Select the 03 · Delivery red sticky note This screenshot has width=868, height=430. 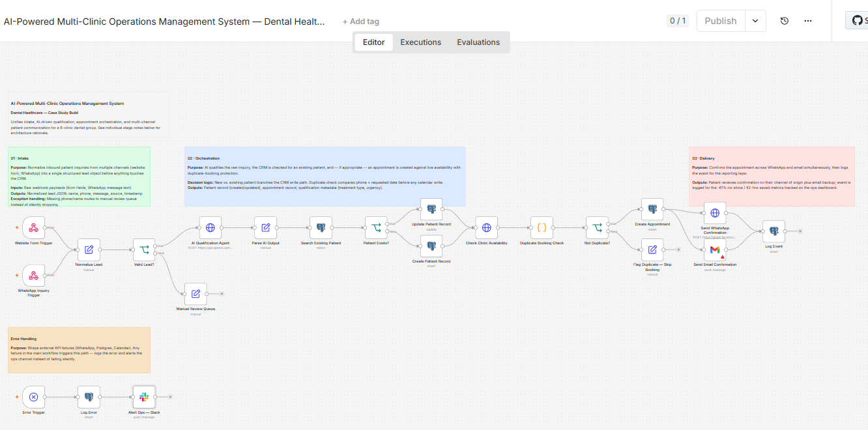772,177
